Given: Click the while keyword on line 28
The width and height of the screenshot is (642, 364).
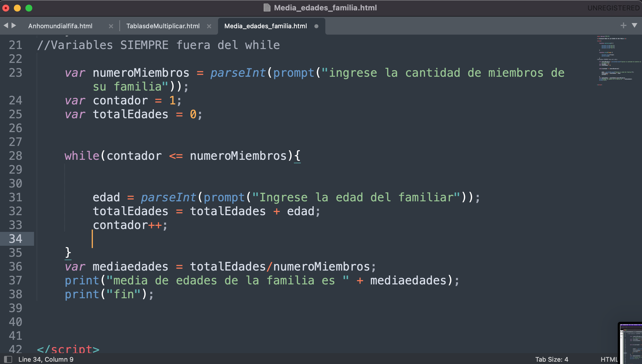Looking at the screenshot, I should click(x=82, y=156).
